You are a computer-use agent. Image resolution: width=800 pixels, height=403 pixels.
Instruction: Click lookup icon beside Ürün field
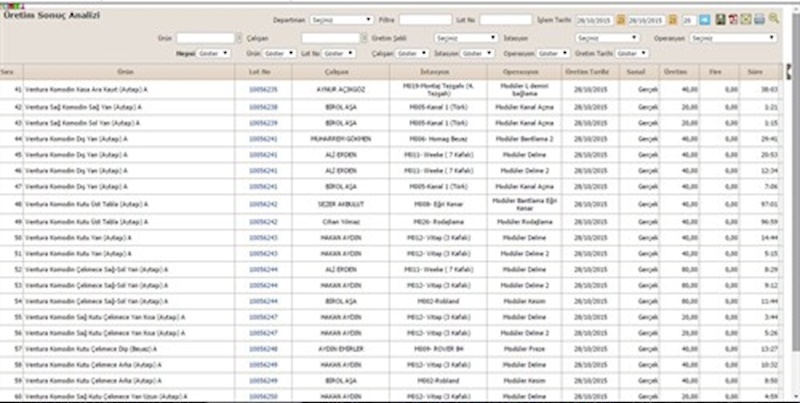point(239,38)
